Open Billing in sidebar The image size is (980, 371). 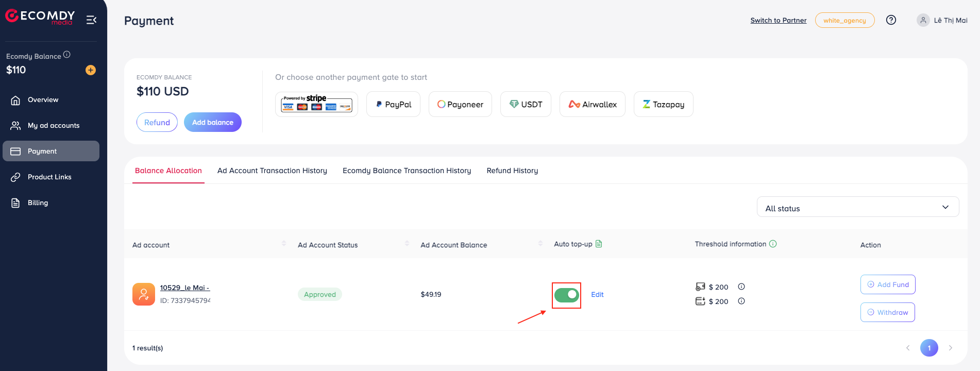[x=51, y=203]
